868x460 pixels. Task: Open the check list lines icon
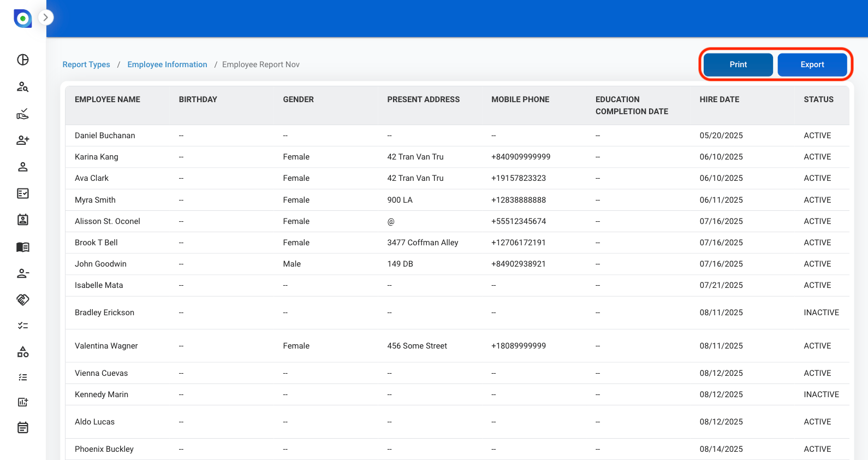tap(23, 326)
